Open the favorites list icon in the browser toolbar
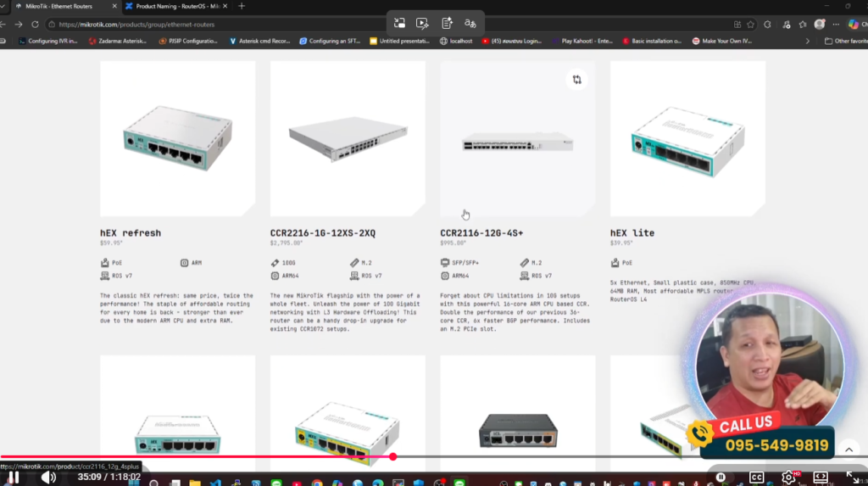Screen dimensions: 868x486 tap(803, 25)
